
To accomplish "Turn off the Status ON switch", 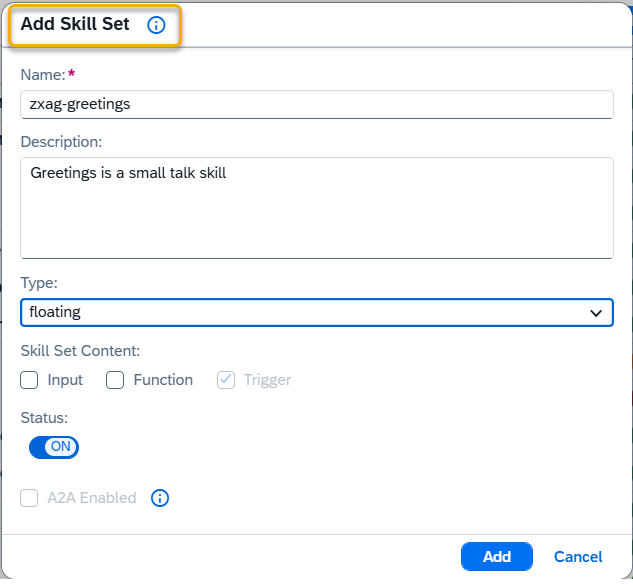I will [x=54, y=447].
